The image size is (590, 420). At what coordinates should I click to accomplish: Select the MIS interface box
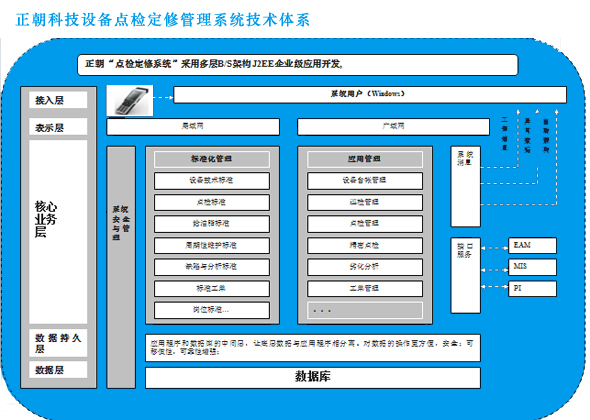[x=532, y=267]
